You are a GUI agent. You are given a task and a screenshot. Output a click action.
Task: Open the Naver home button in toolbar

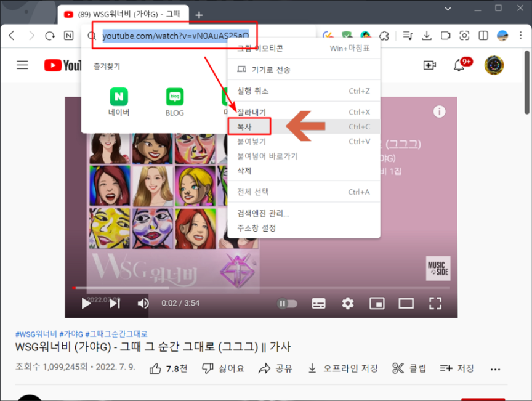click(x=68, y=35)
